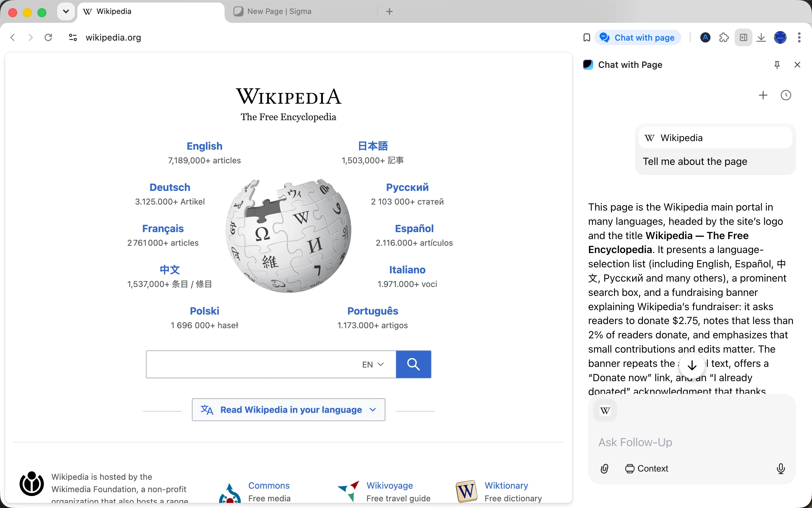Click the Wikipedia context chip in message
The width and height of the screenshot is (812, 508).
(715, 138)
